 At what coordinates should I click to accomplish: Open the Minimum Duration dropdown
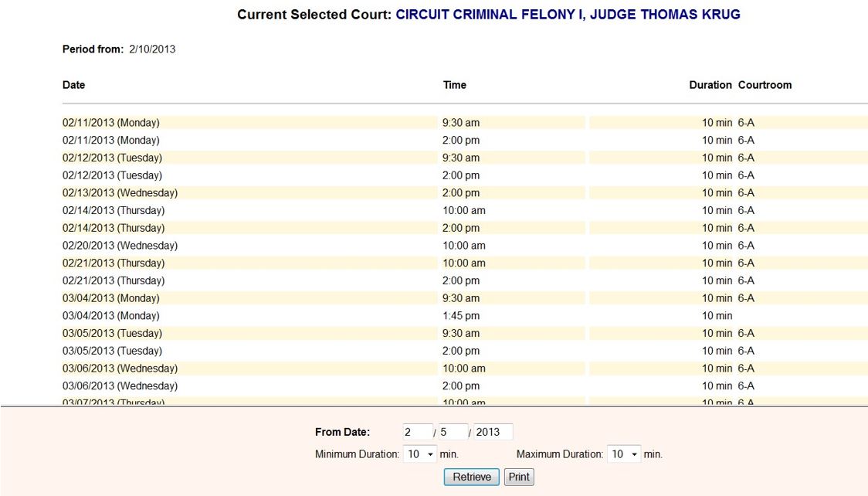click(x=420, y=454)
